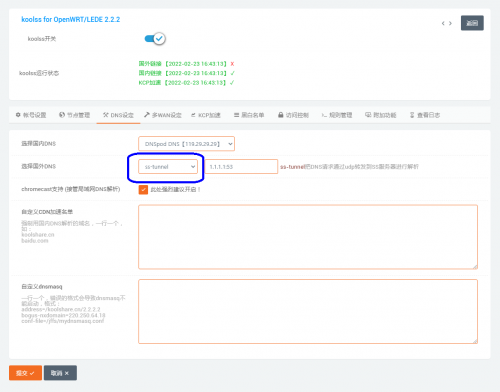Expand the DNSpod domestic DNS dropdown

coord(186,144)
